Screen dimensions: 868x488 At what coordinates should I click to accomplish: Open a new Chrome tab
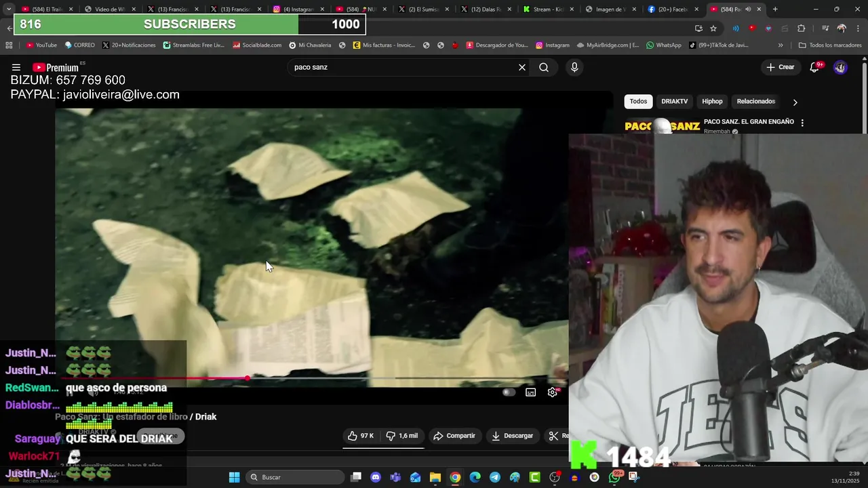point(775,9)
